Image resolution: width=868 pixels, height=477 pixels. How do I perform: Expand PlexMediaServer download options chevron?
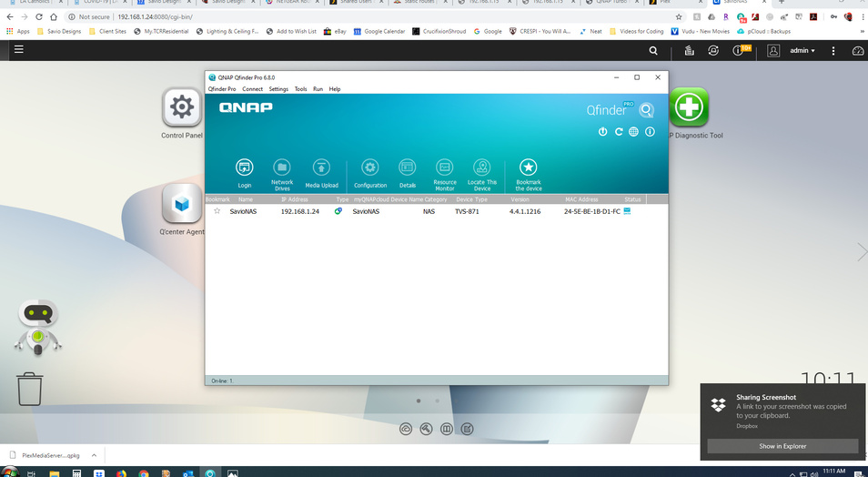94,455
